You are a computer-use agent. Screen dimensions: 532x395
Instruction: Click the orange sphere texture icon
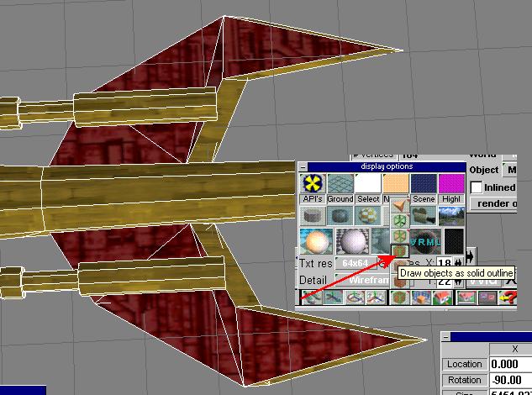[x=313, y=241]
